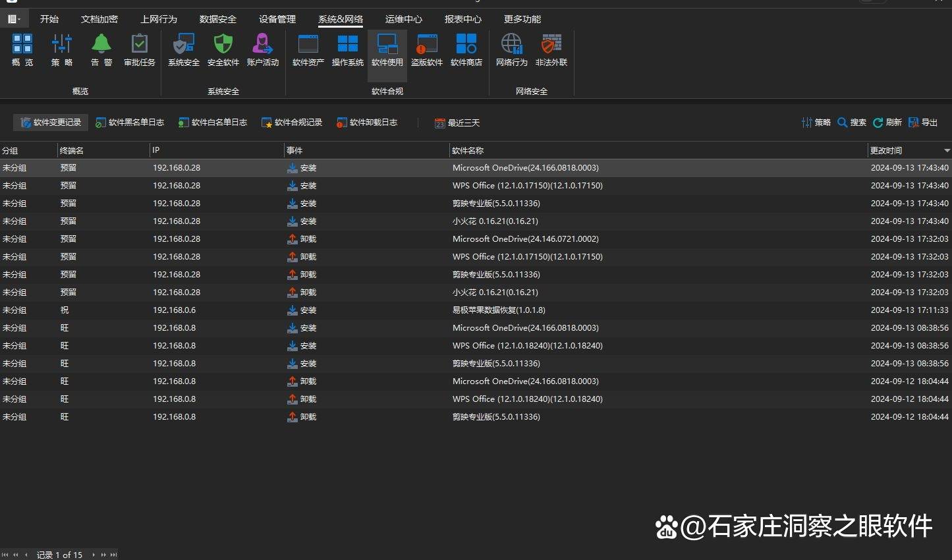This screenshot has width=952, height=560.
Task: Open the 账户活动 account activity icon
Action: pyautogui.click(x=263, y=50)
